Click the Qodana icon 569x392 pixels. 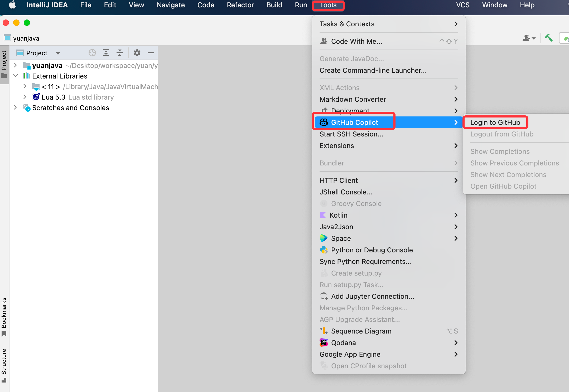pos(324,343)
